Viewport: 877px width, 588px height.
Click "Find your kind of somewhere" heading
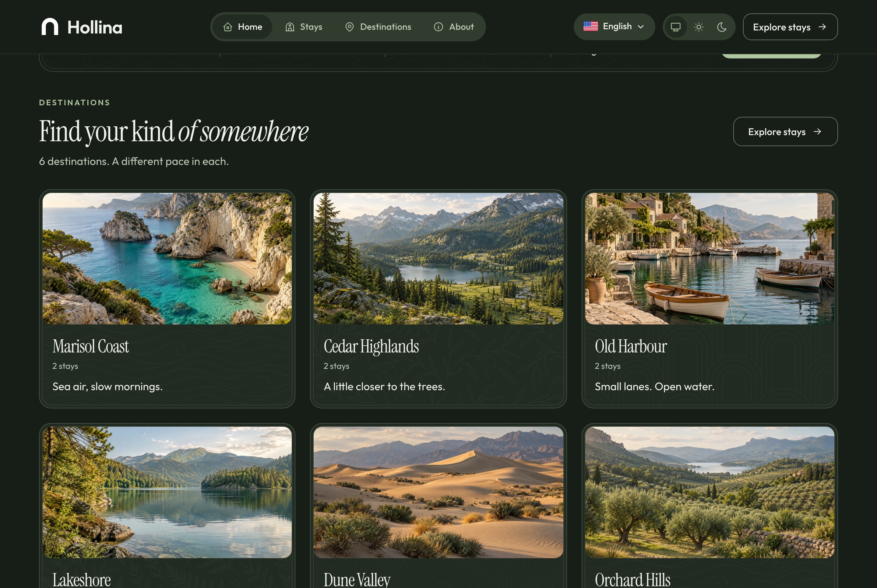click(x=174, y=131)
